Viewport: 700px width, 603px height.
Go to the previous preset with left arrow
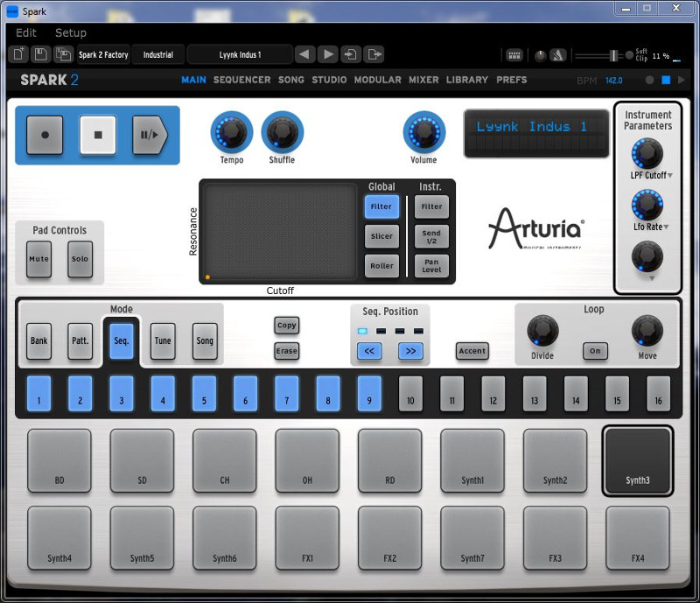pos(304,54)
